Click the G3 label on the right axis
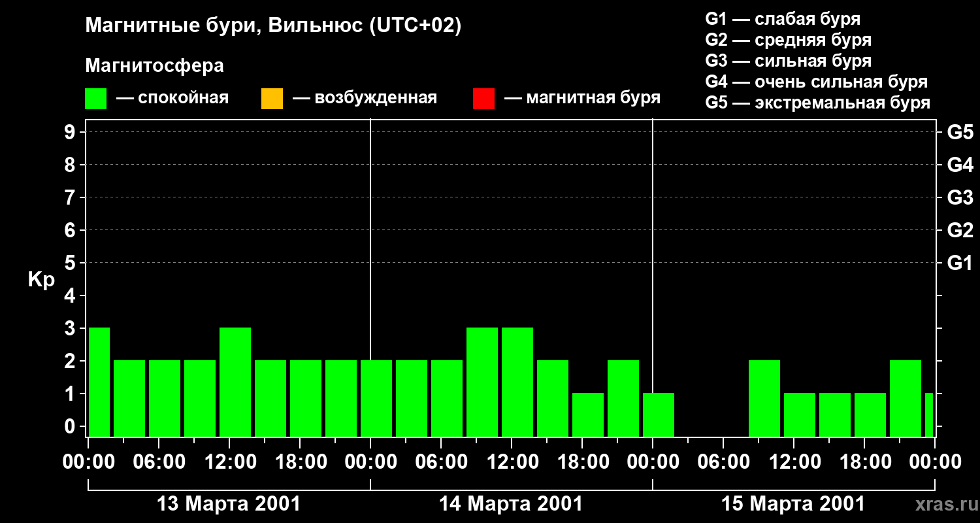 960,197
